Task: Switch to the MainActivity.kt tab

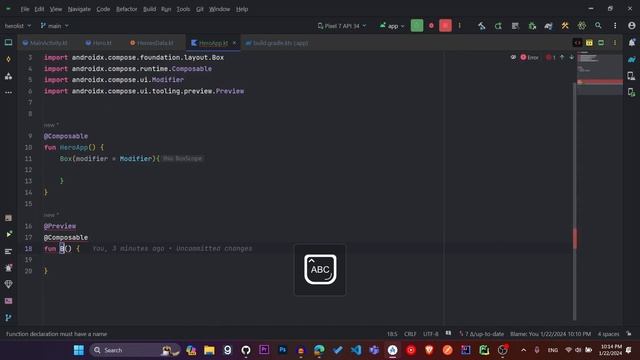Action: tap(45, 43)
